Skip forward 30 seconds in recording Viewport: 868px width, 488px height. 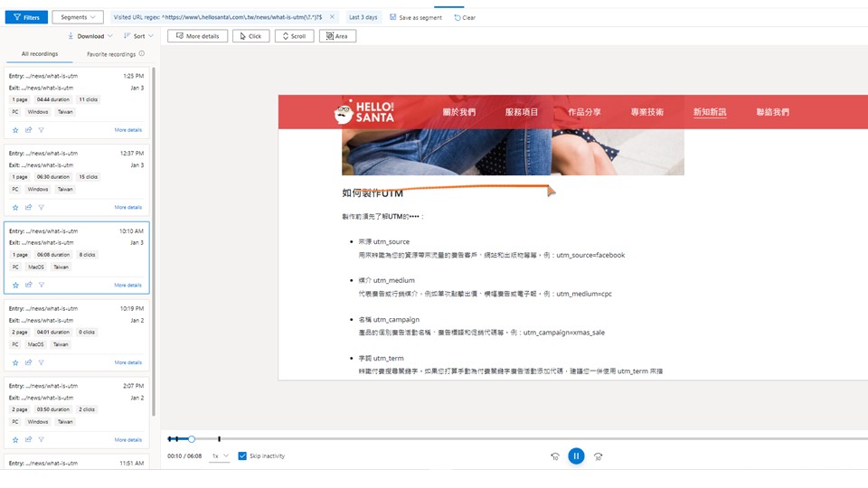coord(598,456)
